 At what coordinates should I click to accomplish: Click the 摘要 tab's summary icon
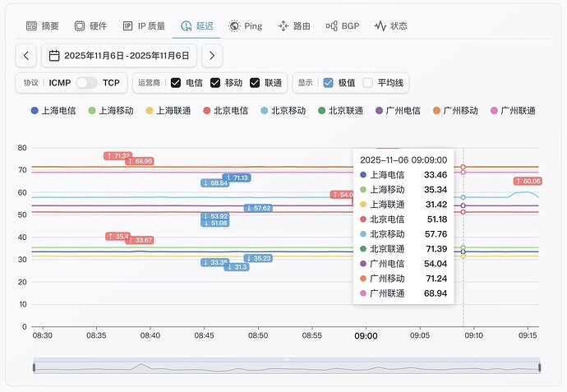coord(31,26)
